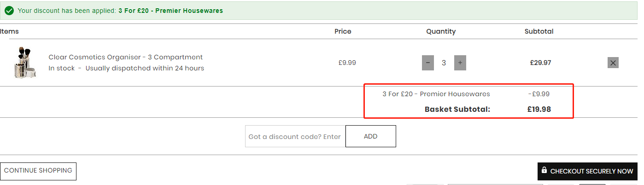Viewport: 644px width, 185px height.
Task: Apply discount code with ADD button
Action: [370, 136]
